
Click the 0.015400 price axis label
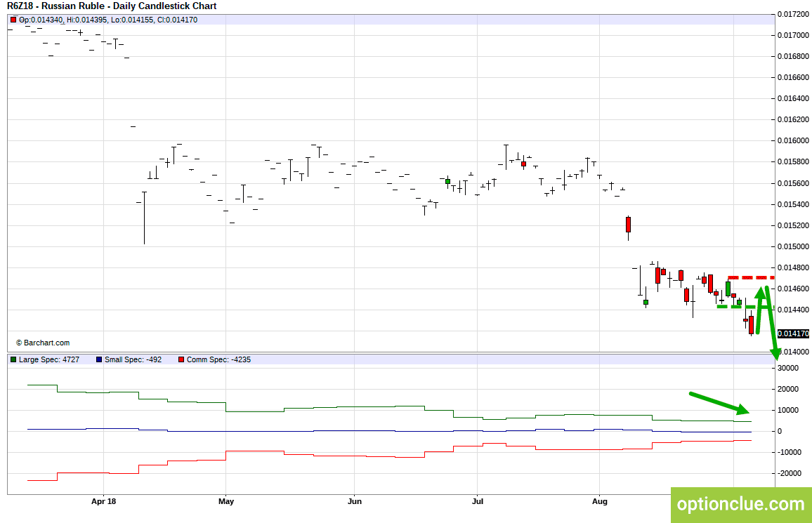pyautogui.click(x=793, y=204)
